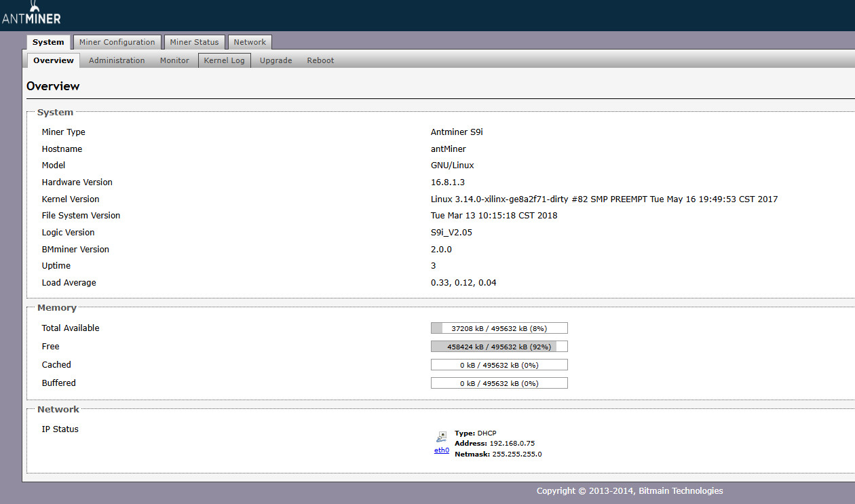
Task: Select the IP address '192.168.0.75'
Action: pos(512,444)
